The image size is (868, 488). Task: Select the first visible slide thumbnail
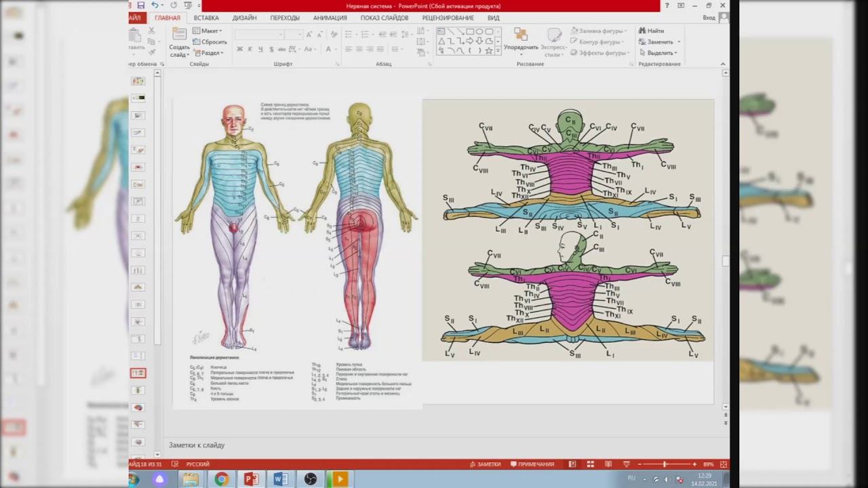tap(138, 81)
